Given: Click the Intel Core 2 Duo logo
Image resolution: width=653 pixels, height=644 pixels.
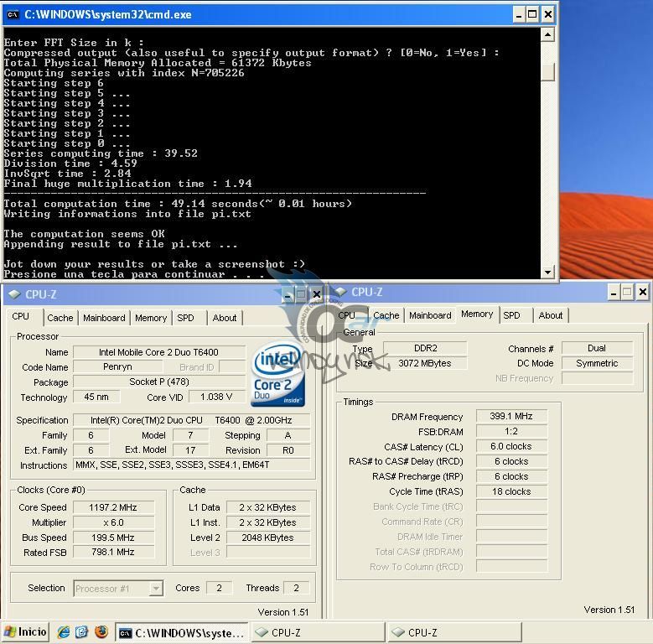Looking at the screenshot, I should pos(277,374).
